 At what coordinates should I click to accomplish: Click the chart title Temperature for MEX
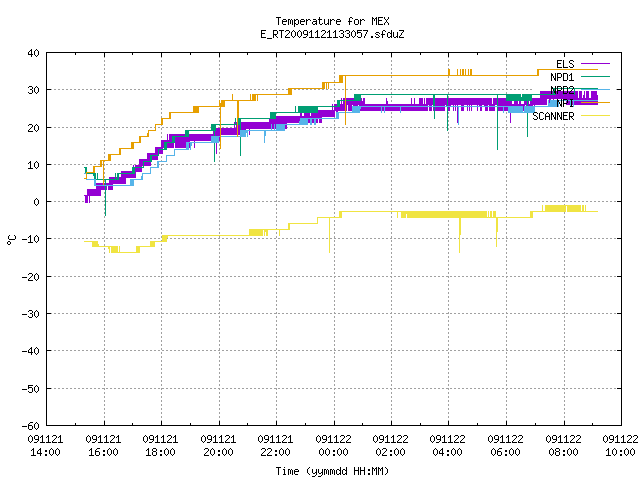click(332, 21)
